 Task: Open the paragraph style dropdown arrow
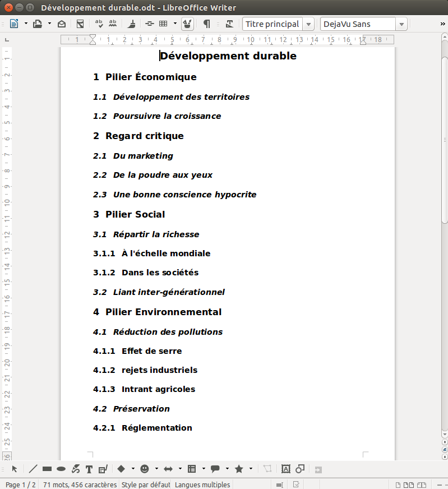click(x=308, y=24)
